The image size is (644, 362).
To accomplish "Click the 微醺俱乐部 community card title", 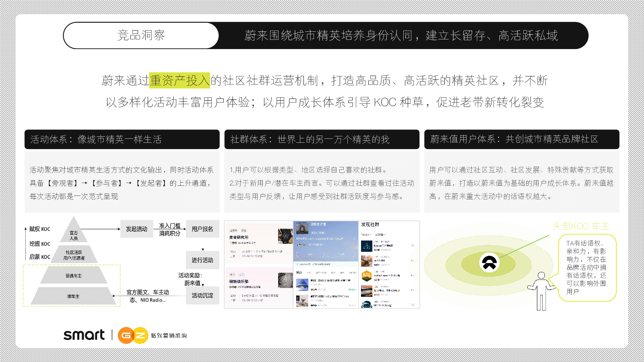I will [x=239, y=282].
